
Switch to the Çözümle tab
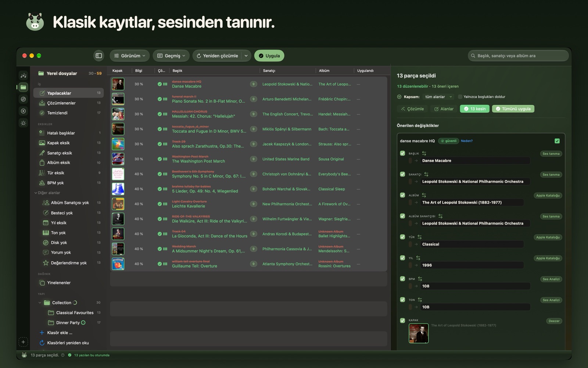click(412, 109)
